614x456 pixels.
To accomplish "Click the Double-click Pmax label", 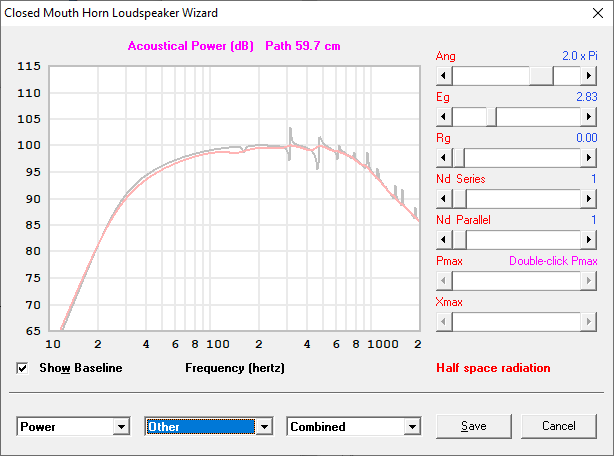I will [553, 261].
